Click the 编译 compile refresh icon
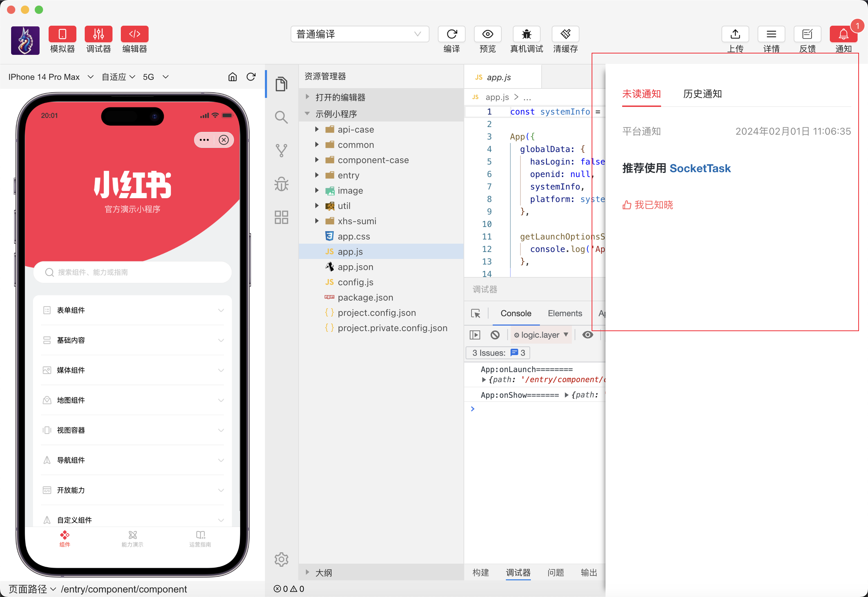Image resolution: width=868 pixels, height=597 pixels. (452, 34)
